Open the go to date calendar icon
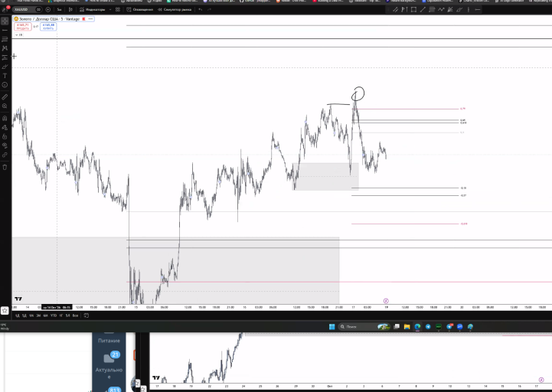 coord(87,315)
